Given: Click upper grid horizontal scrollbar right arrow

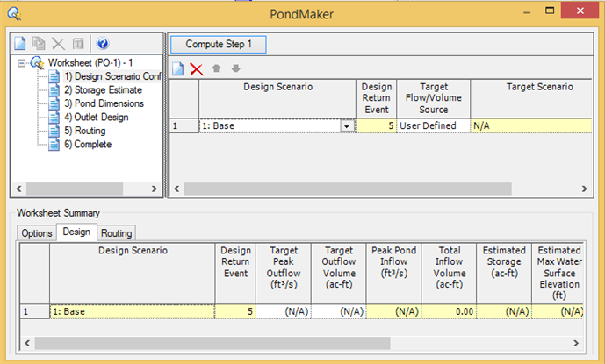Looking at the screenshot, I should click(x=585, y=189).
